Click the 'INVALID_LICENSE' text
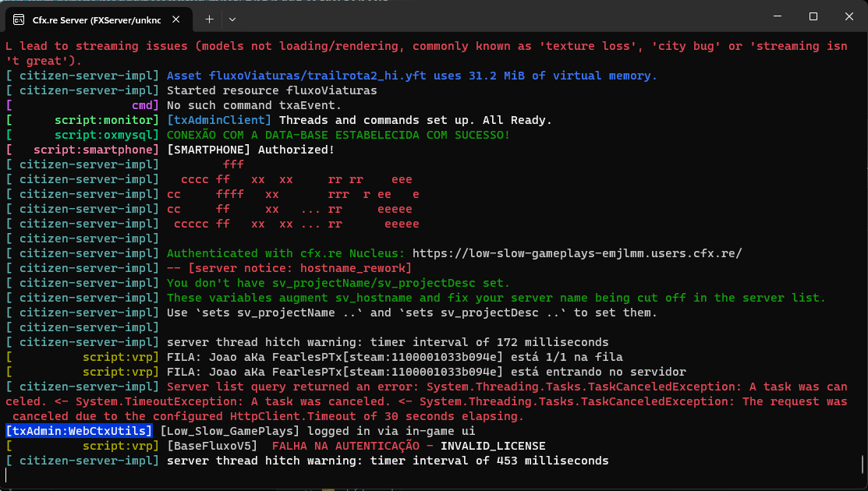The image size is (868, 491). [493, 446]
